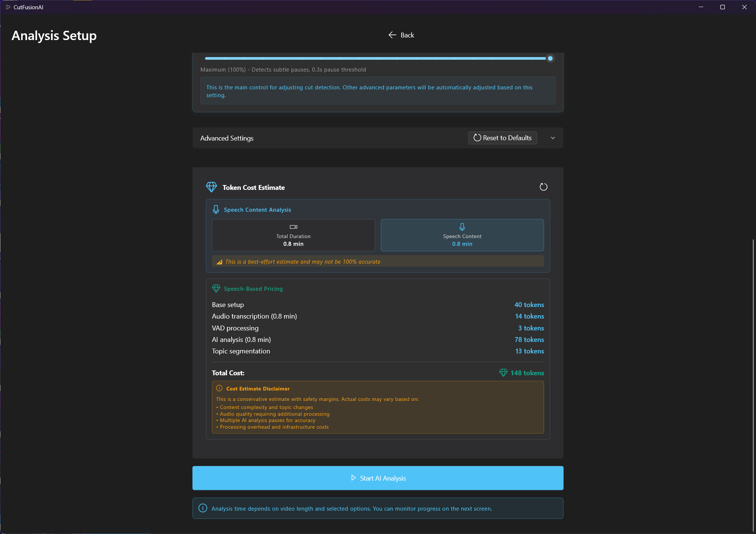Click the warning triangle icon in estimate notice
This screenshot has height=534, width=756.
click(219, 262)
